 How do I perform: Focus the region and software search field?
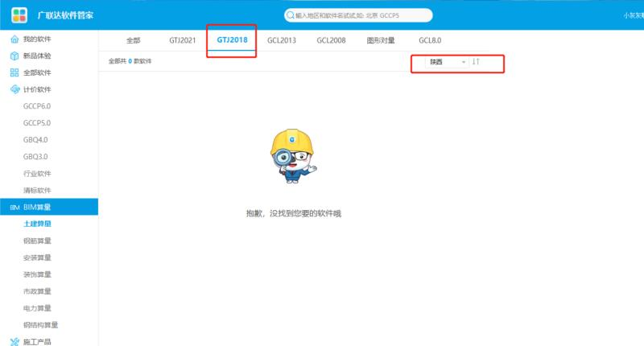point(358,15)
